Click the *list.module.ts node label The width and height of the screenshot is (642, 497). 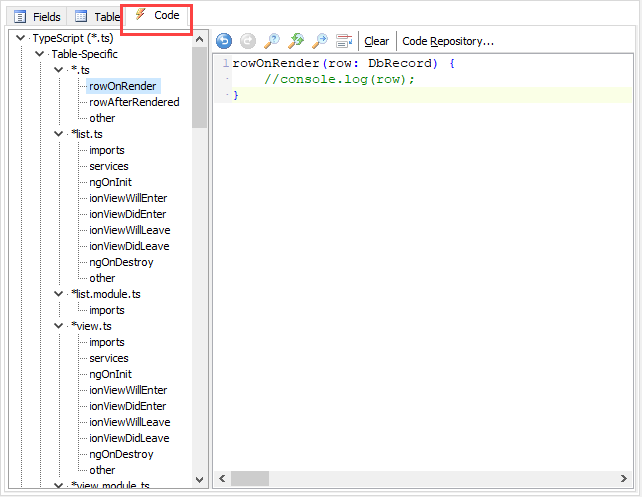(106, 294)
